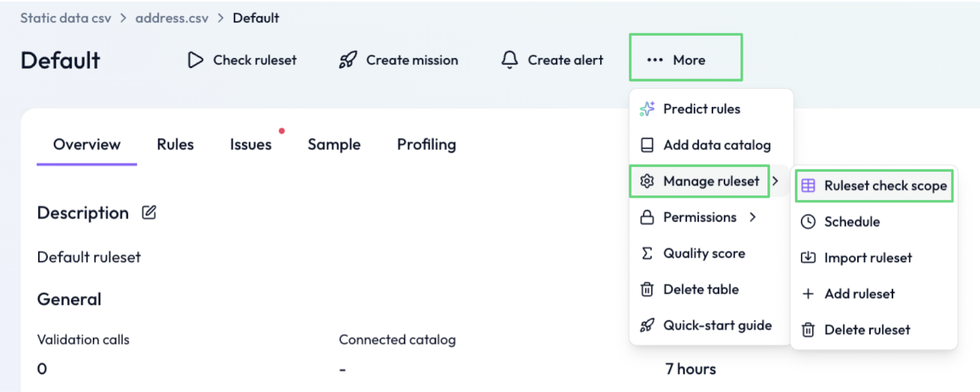Click the trash icon for Delete ruleset

(808, 330)
